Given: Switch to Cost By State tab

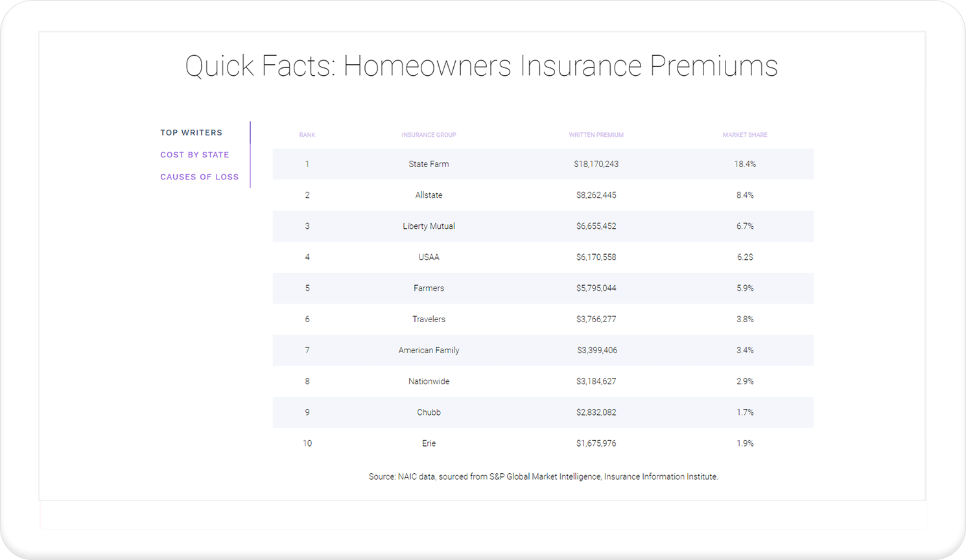Looking at the screenshot, I should point(194,154).
